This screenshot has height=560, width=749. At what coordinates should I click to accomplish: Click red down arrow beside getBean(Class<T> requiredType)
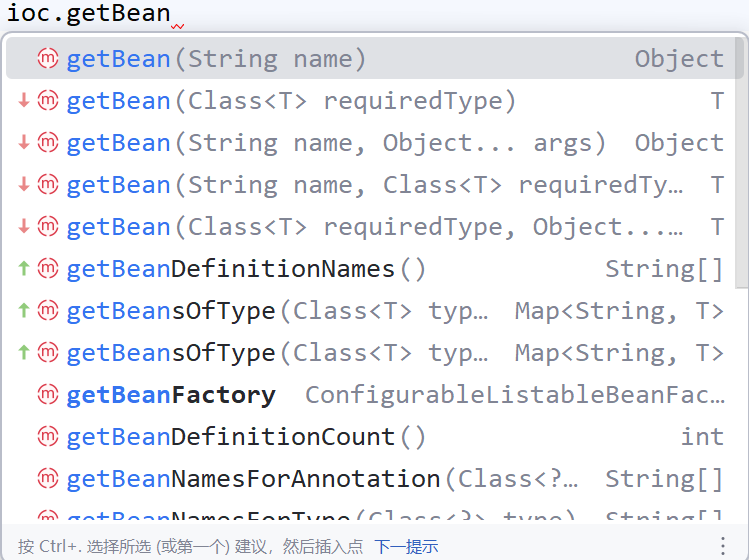coord(24,101)
